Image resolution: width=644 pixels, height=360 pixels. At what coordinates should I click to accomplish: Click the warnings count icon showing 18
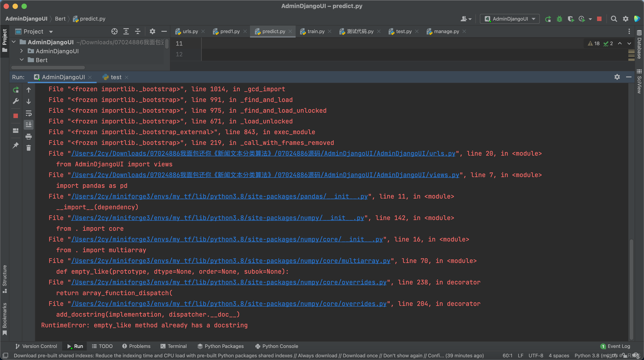coord(594,43)
